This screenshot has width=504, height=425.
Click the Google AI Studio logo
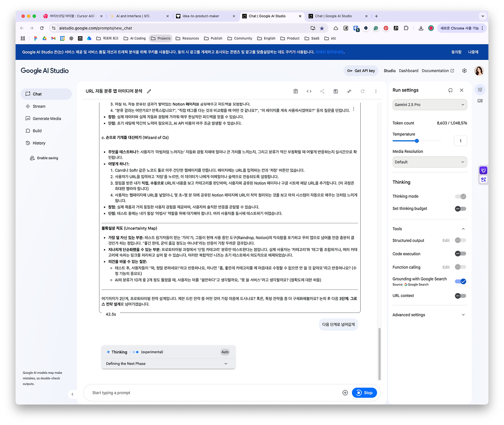pyautogui.click(x=44, y=71)
